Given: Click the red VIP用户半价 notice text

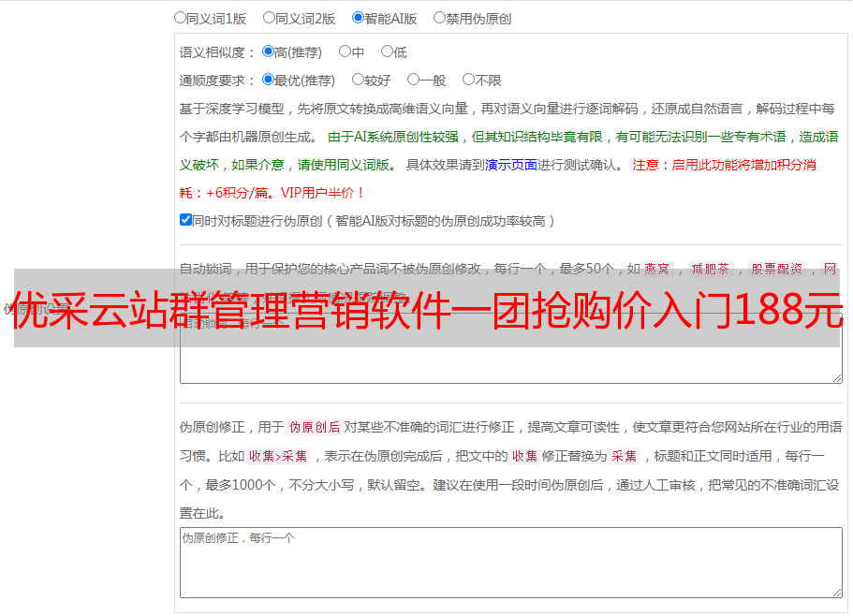Looking at the screenshot, I should [x=323, y=193].
